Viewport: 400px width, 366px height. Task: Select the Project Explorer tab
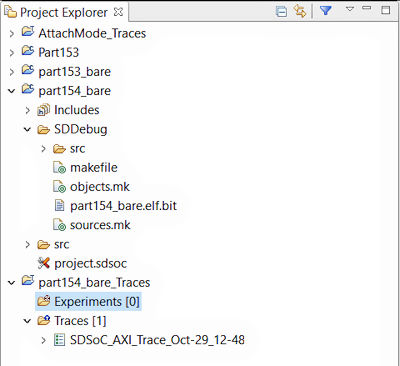click(x=64, y=13)
